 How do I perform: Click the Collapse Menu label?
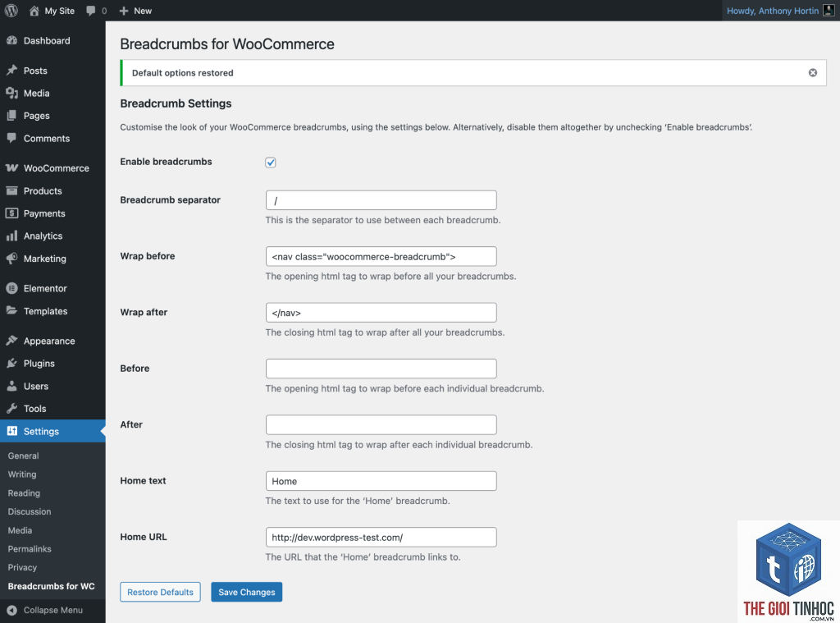[x=53, y=610]
